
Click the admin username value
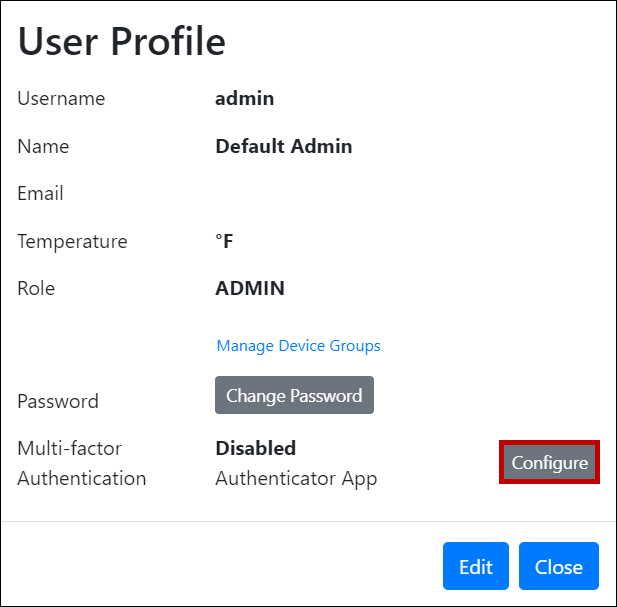click(244, 98)
